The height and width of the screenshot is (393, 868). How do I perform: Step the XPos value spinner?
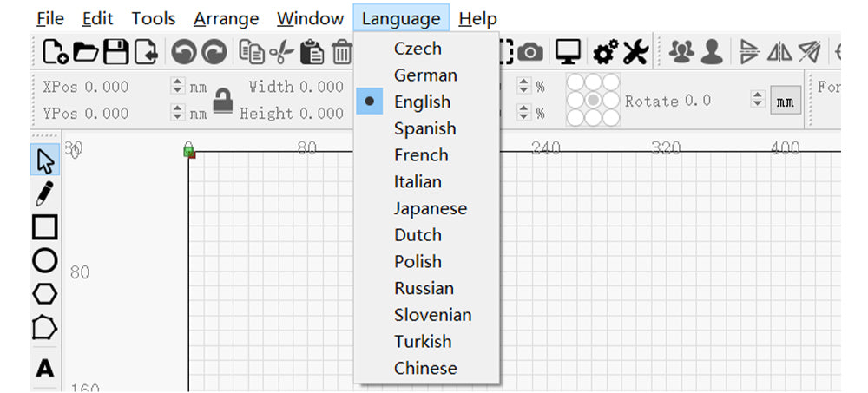[x=178, y=87]
